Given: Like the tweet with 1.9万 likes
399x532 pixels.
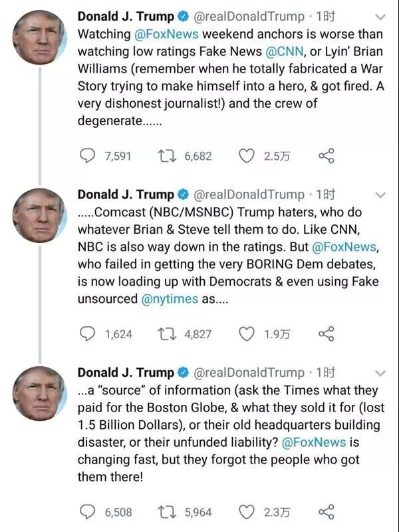Looking at the screenshot, I should pos(247,334).
